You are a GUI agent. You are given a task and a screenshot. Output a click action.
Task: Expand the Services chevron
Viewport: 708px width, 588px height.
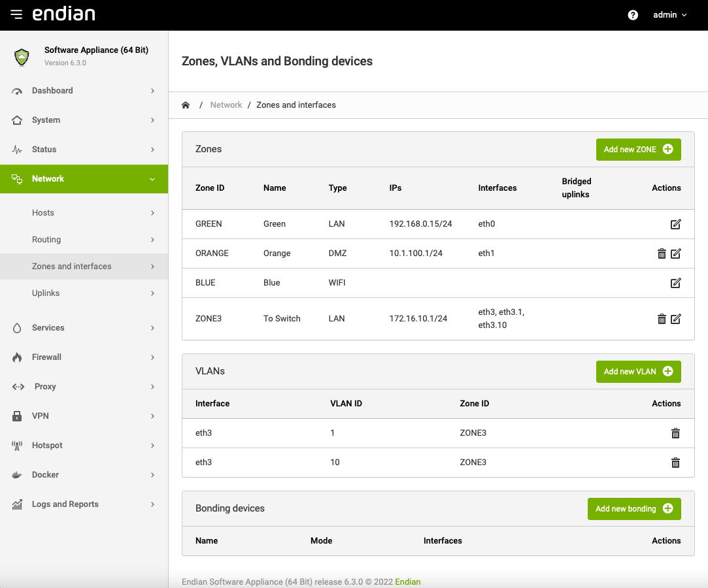point(152,328)
